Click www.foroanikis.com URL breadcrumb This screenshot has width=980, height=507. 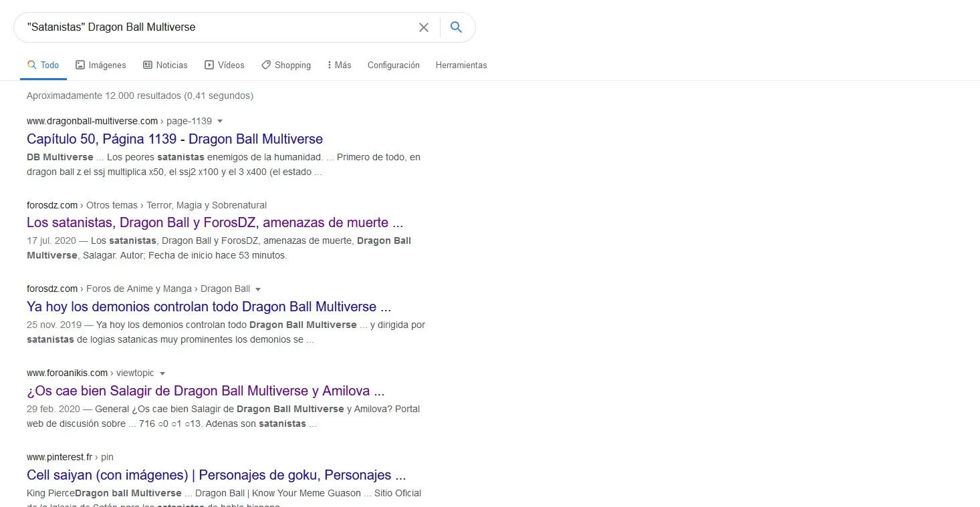[x=91, y=373]
